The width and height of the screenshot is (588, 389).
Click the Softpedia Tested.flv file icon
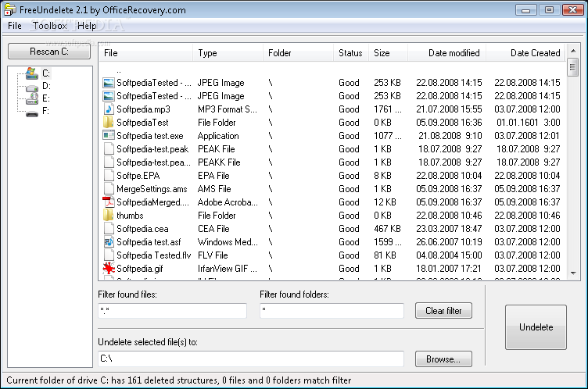click(109, 255)
